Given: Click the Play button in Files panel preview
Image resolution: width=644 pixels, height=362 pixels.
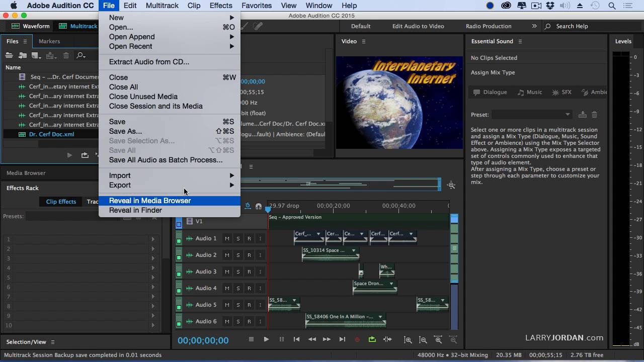Looking at the screenshot, I should 69,155.
